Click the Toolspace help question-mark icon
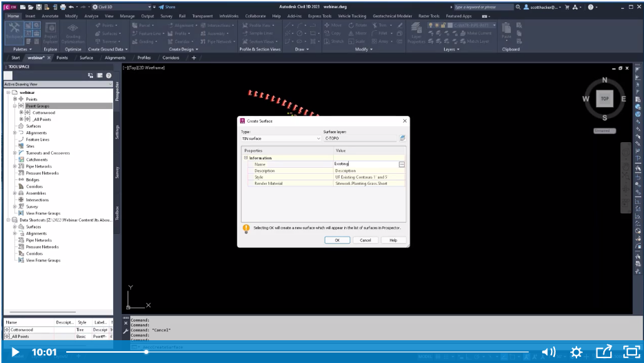 (109, 76)
